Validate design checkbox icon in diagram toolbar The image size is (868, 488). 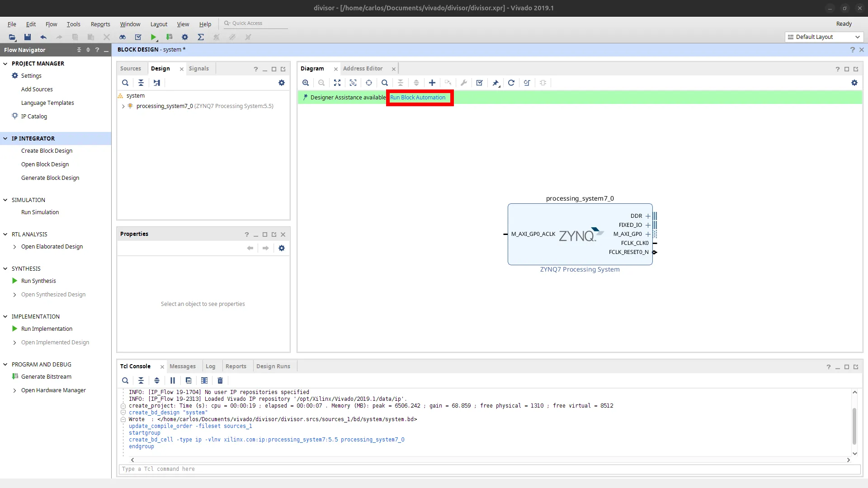click(x=480, y=83)
